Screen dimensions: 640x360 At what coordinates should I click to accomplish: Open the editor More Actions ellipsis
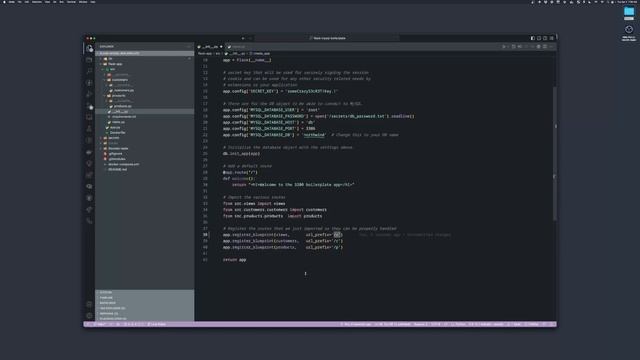point(551,47)
